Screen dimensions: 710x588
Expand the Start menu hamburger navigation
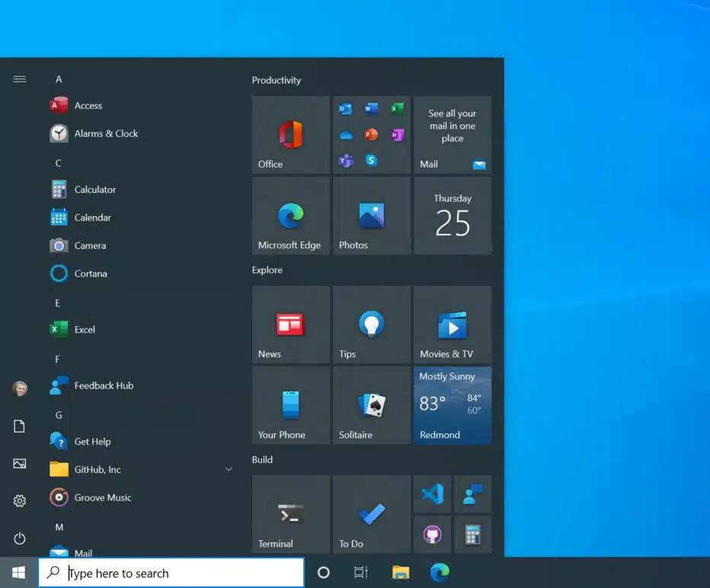pos(20,79)
